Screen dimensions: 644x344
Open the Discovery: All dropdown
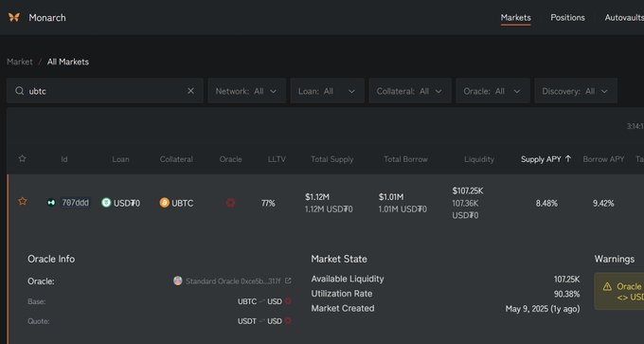[576, 91]
